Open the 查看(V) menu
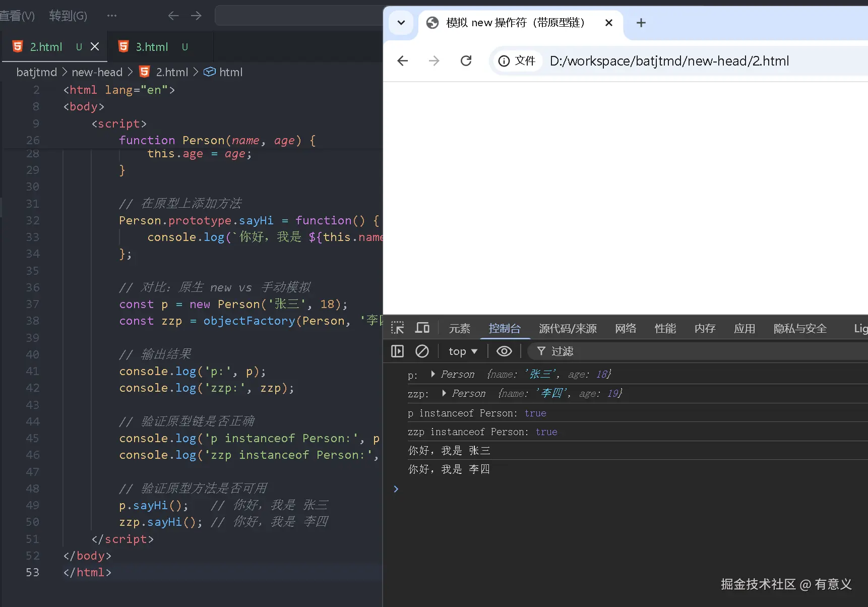The image size is (868, 607). [x=18, y=16]
